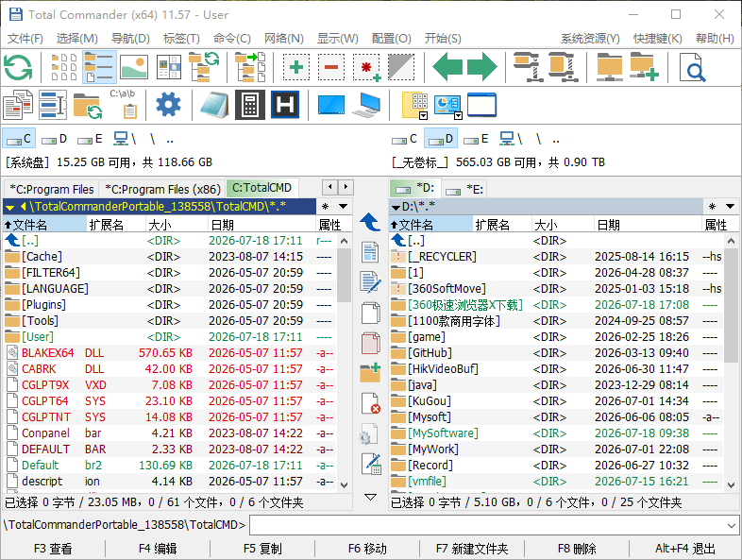
Task: Click the green Refresh toolbar icon
Action: coord(18,67)
